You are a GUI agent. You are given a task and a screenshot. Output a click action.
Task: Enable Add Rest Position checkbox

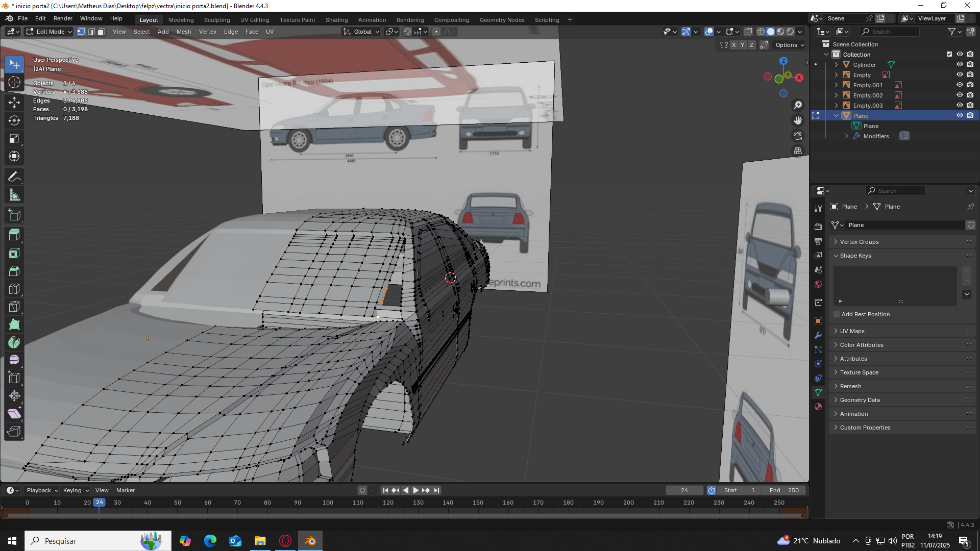837,314
